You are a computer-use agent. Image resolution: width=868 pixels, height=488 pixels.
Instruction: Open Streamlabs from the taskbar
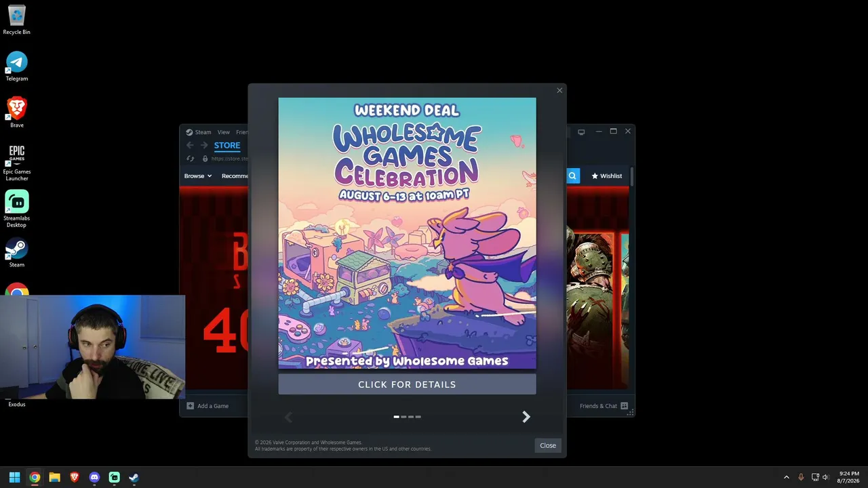114,477
